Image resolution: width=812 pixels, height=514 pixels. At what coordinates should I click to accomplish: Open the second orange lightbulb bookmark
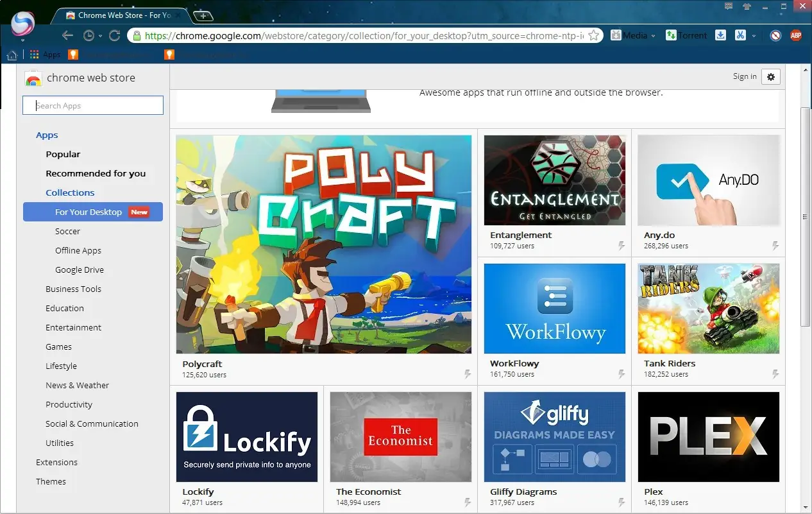pos(169,55)
